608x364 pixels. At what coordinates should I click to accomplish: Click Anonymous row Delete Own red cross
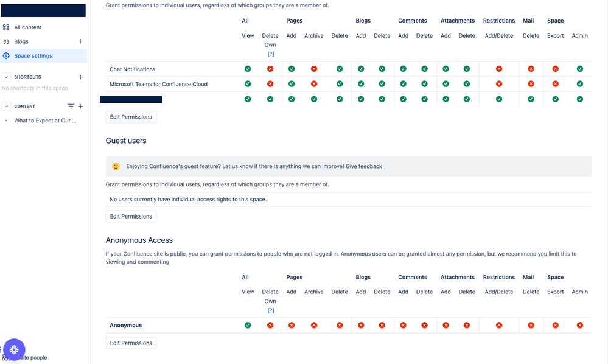pyautogui.click(x=270, y=325)
